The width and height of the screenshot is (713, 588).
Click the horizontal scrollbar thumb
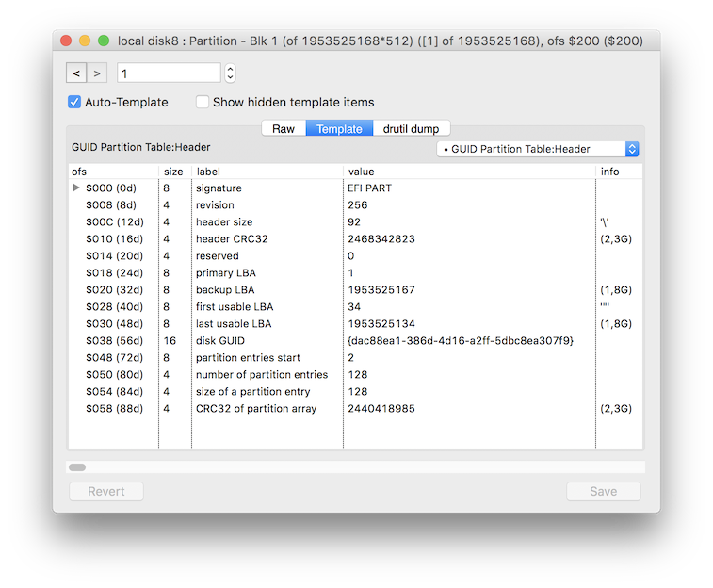77,467
